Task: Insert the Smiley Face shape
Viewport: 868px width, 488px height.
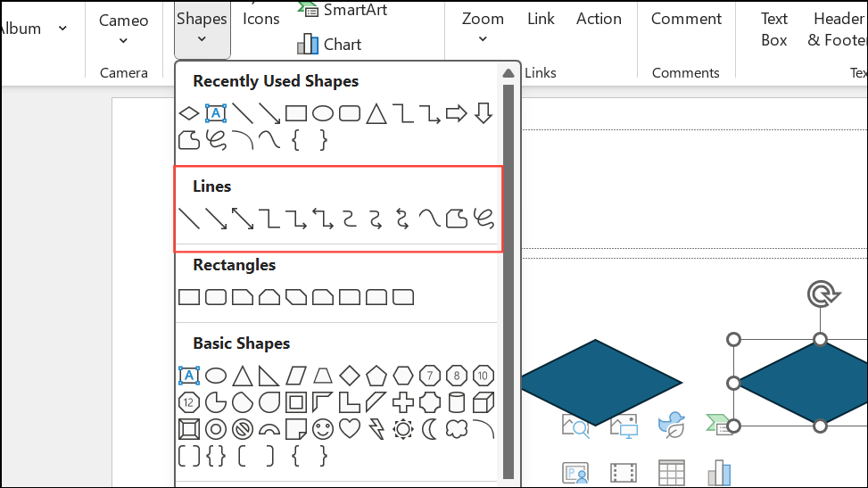Action: click(323, 429)
